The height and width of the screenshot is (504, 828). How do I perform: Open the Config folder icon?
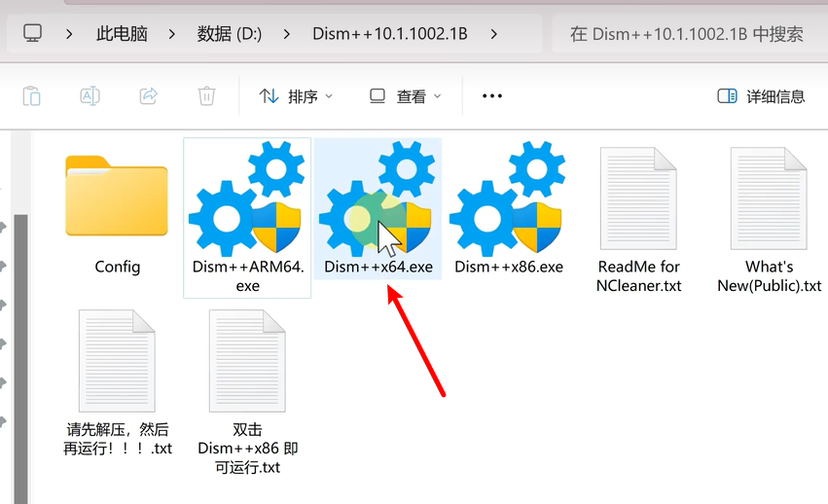click(x=117, y=196)
